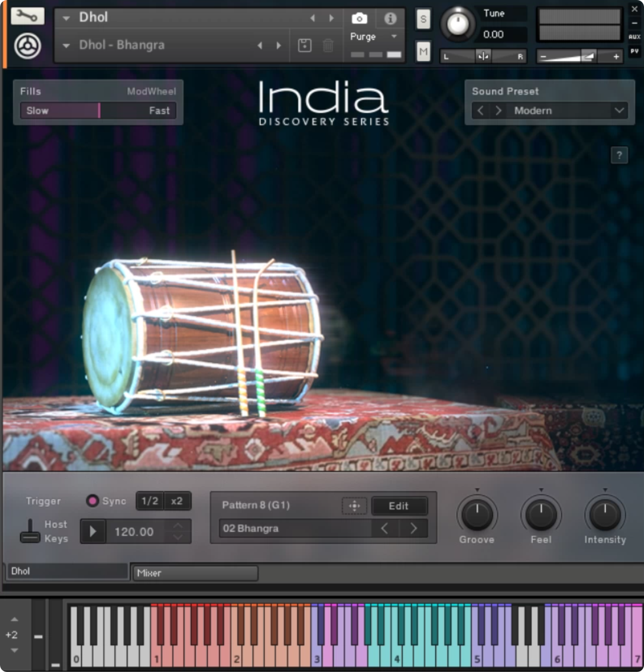The width and height of the screenshot is (644, 672).
Task: Go to the previous pattern 02 Bhangra
Action: [384, 528]
